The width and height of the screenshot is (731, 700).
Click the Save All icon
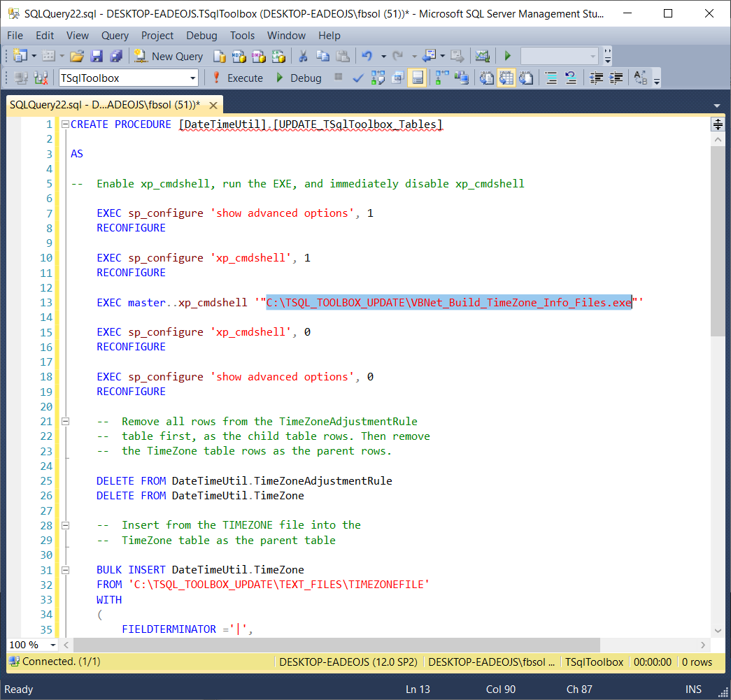pyautogui.click(x=115, y=56)
